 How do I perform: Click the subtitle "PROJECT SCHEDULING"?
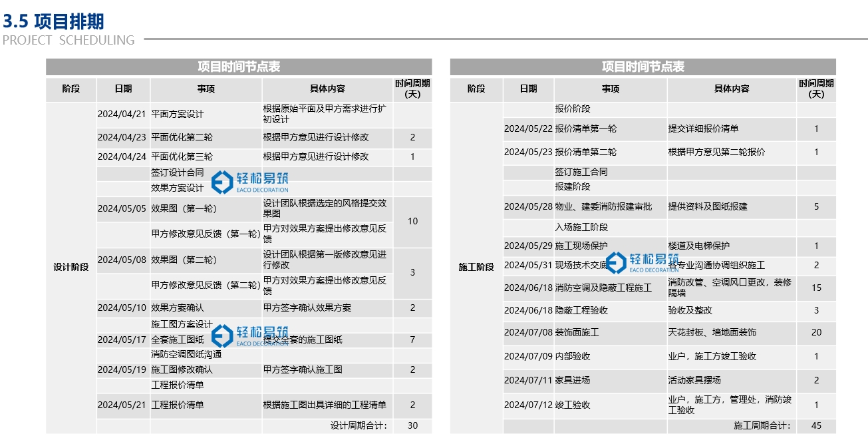(x=69, y=40)
